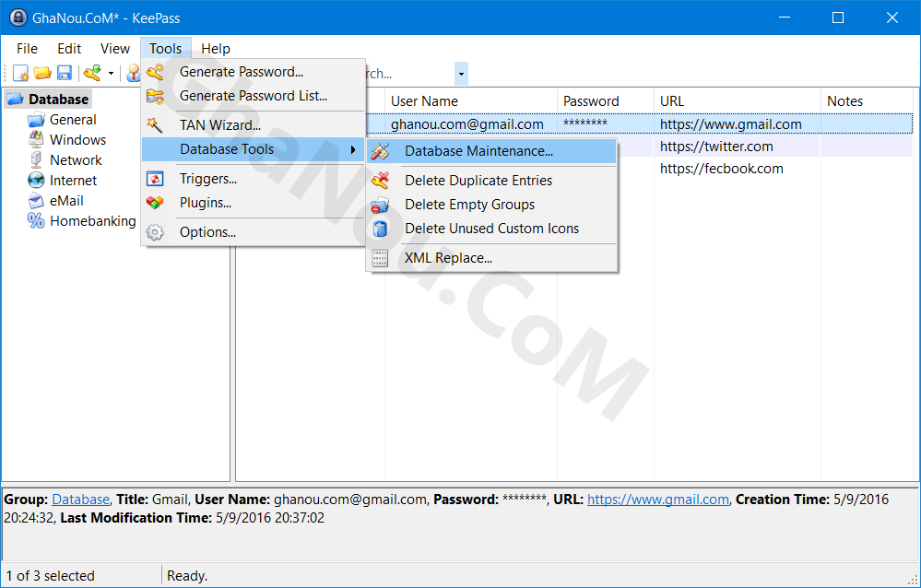Choose the XML Replace... icon
Screen dimensions: 921x588
click(380, 258)
